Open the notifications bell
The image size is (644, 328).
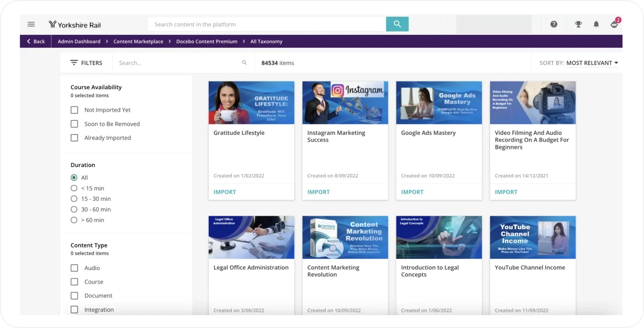596,24
